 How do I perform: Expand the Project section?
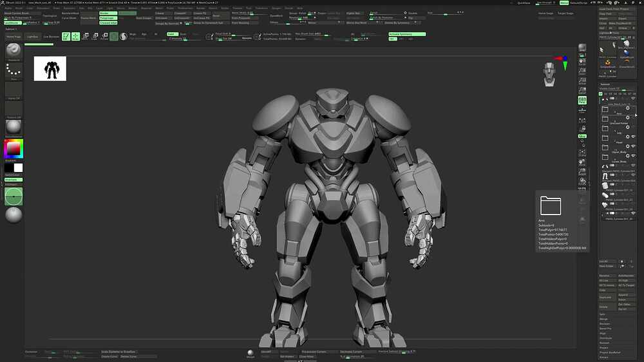coord(604,348)
